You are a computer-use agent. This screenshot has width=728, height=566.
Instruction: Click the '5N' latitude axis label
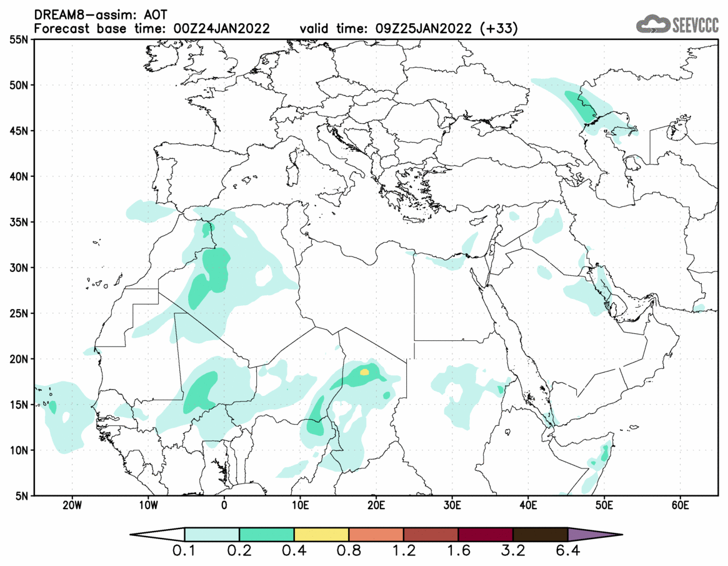(22, 496)
